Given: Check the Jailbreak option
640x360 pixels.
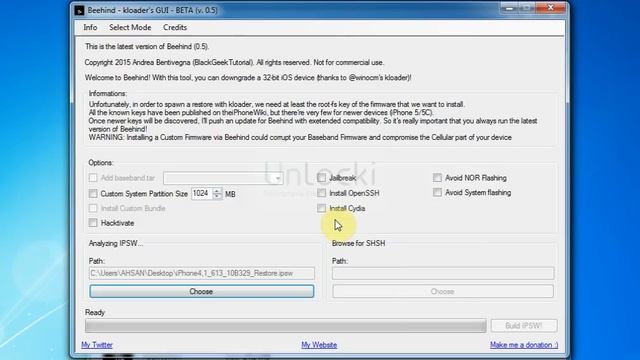Looking at the screenshot, I should pos(322,178).
